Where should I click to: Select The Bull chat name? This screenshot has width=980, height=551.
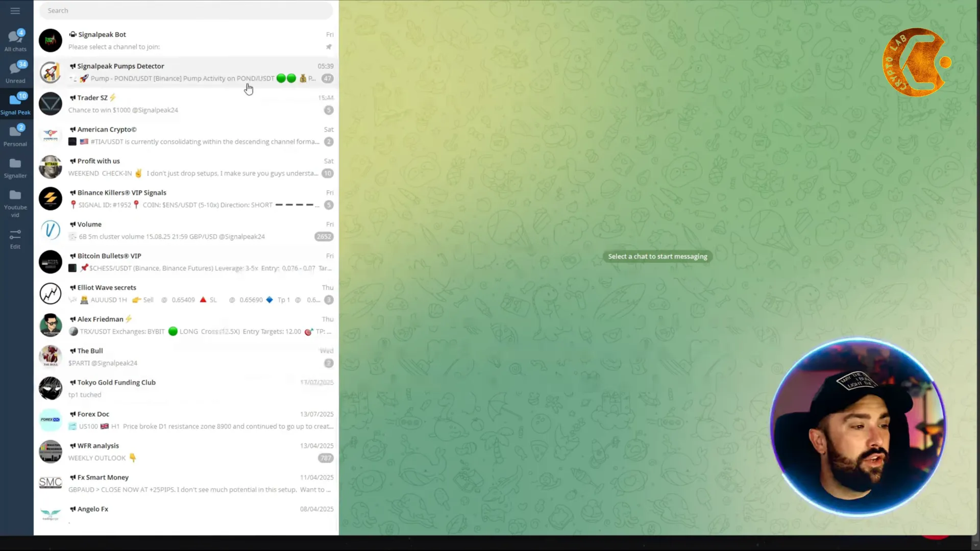[x=90, y=351]
